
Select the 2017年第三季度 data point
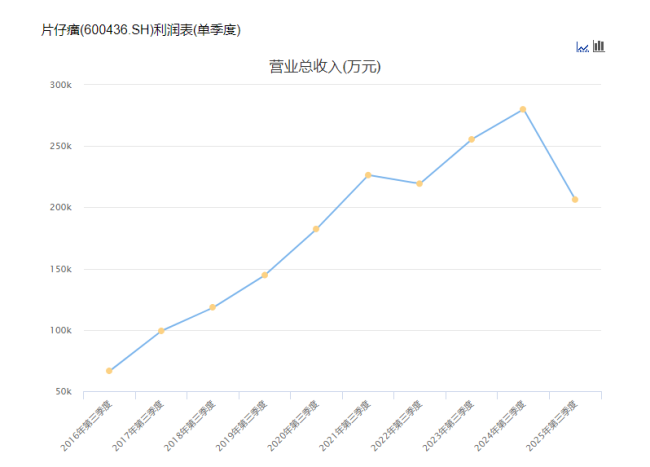[x=161, y=331]
